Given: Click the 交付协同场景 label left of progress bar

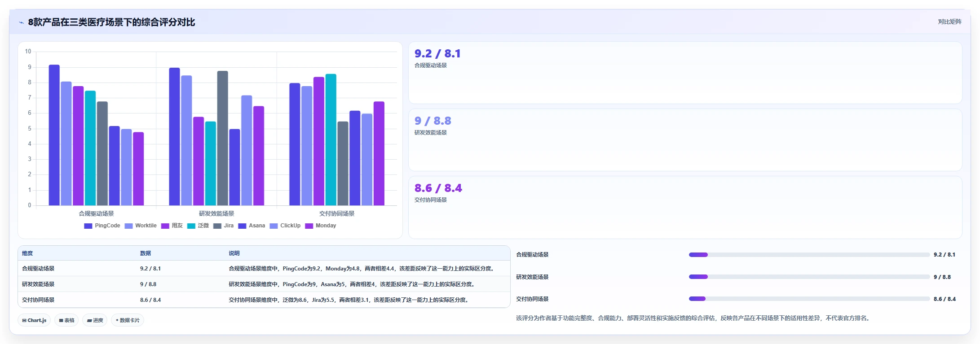Looking at the screenshot, I should (532, 299).
